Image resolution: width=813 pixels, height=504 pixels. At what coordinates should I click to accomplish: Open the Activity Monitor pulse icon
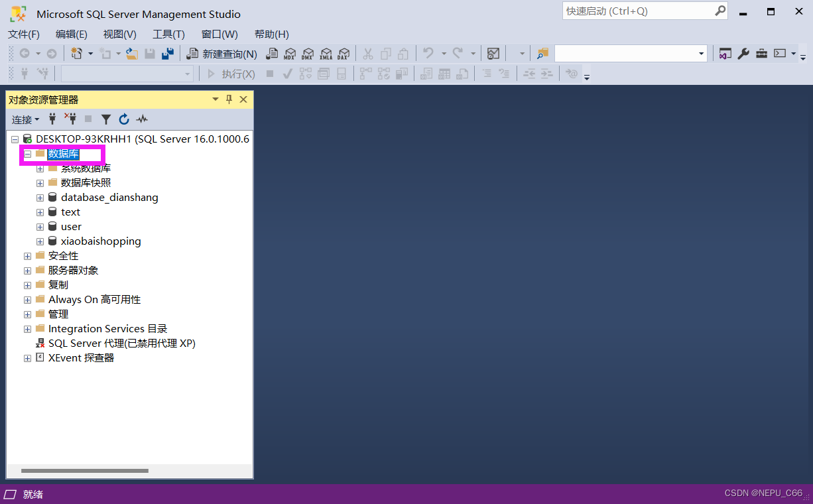[142, 119]
